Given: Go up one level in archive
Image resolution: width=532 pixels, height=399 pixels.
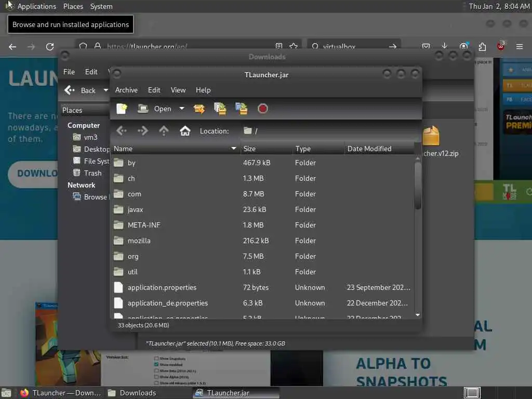Looking at the screenshot, I should coord(164,130).
